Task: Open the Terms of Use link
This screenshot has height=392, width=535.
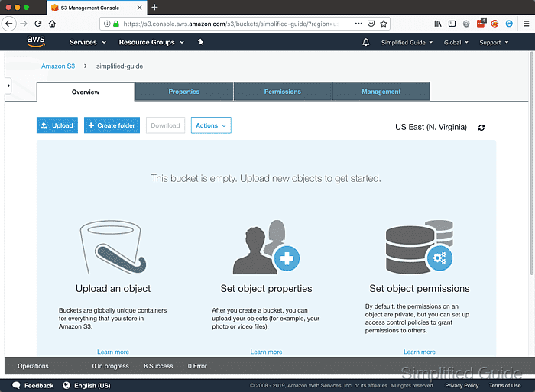Action: pos(505,385)
